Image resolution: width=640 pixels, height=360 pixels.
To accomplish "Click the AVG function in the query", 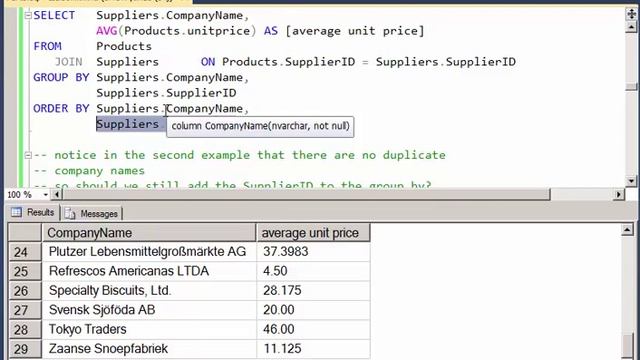I will pyautogui.click(x=107, y=31).
